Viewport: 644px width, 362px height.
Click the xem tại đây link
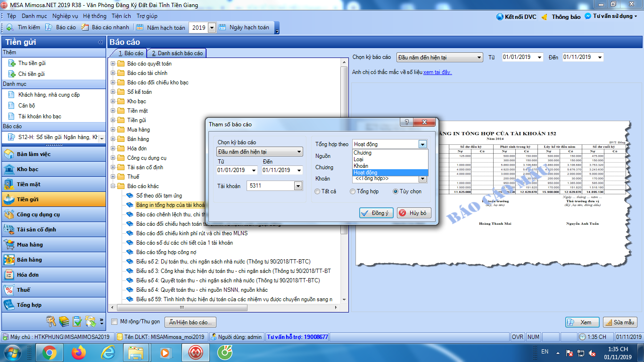coord(438,72)
